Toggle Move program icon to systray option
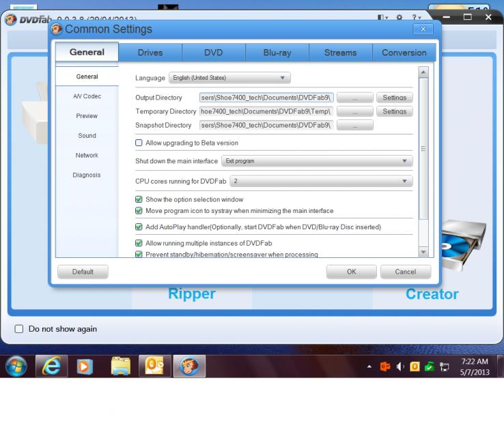The image size is (504, 430). click(139, 211)
